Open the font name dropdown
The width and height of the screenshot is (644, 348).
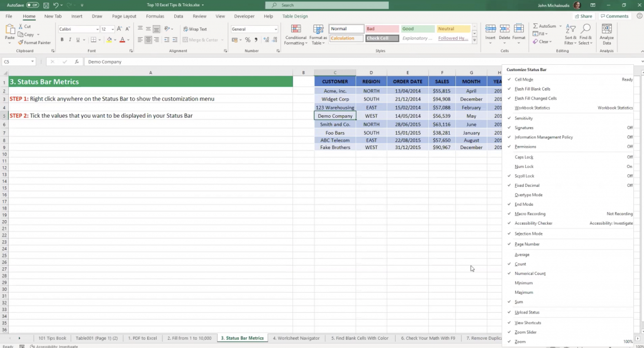click(x=97, y=29)
